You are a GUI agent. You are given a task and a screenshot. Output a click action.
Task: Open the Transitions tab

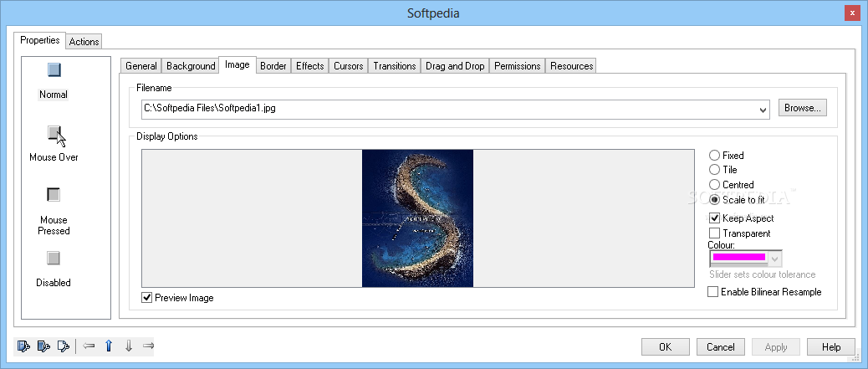394,66
